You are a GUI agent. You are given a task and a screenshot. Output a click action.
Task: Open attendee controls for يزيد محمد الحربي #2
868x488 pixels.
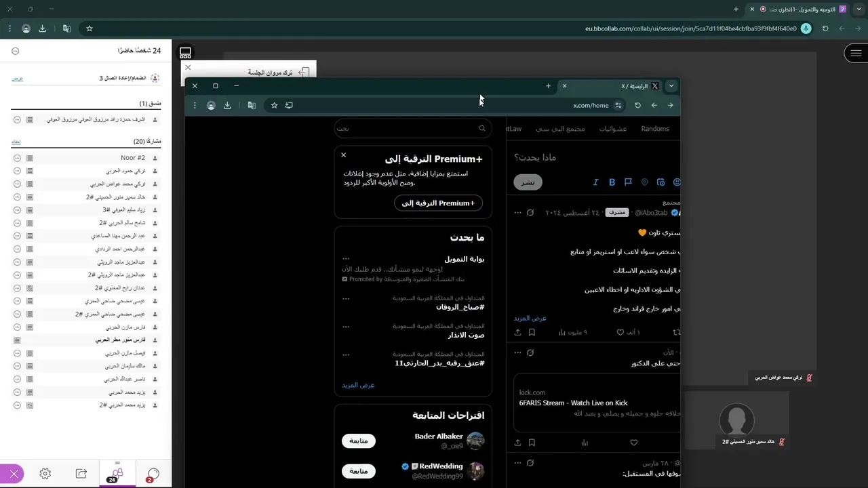coord(17,405)
